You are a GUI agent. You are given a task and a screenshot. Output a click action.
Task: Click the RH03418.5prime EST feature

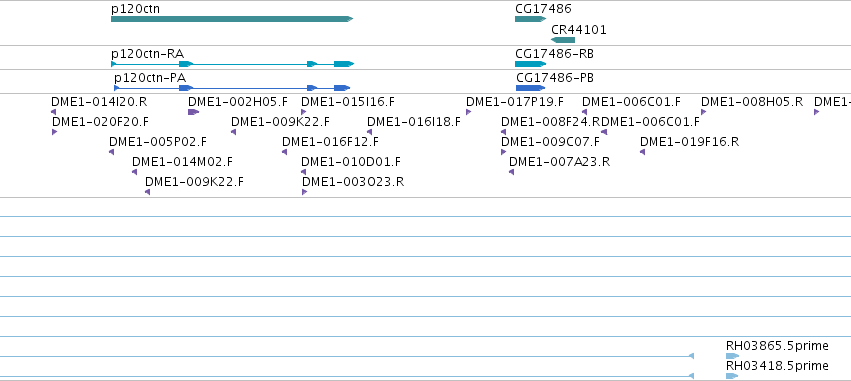(x=733, y=376)
